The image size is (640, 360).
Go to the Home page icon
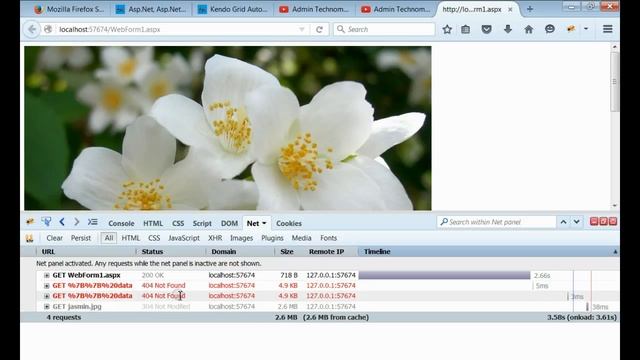click(529, 29)
